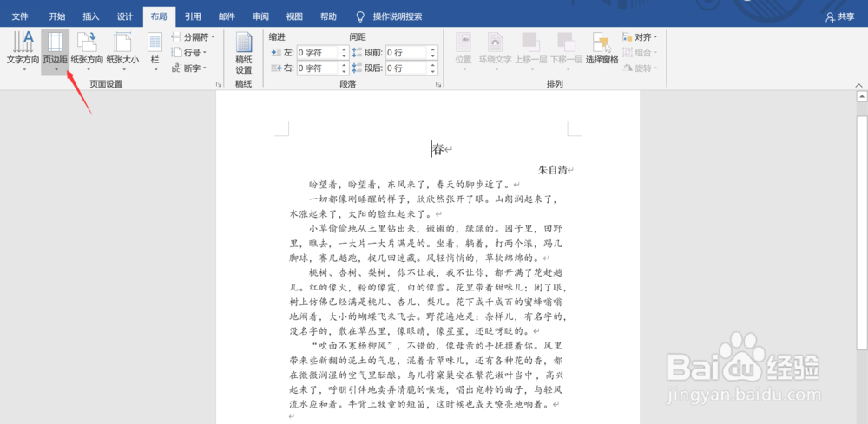Viewport: 868px width, 424px height.
Task: Click the left indent 左 input field
Action: (x=317, y=53)
